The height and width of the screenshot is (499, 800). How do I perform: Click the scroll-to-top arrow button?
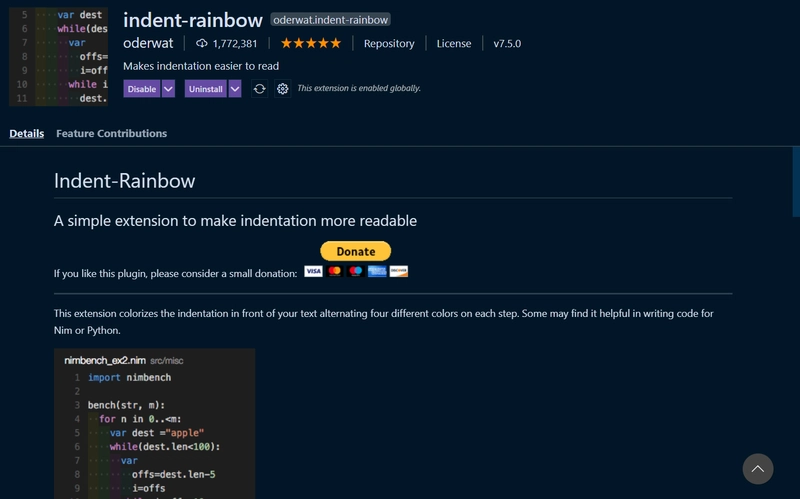[758, 469]
